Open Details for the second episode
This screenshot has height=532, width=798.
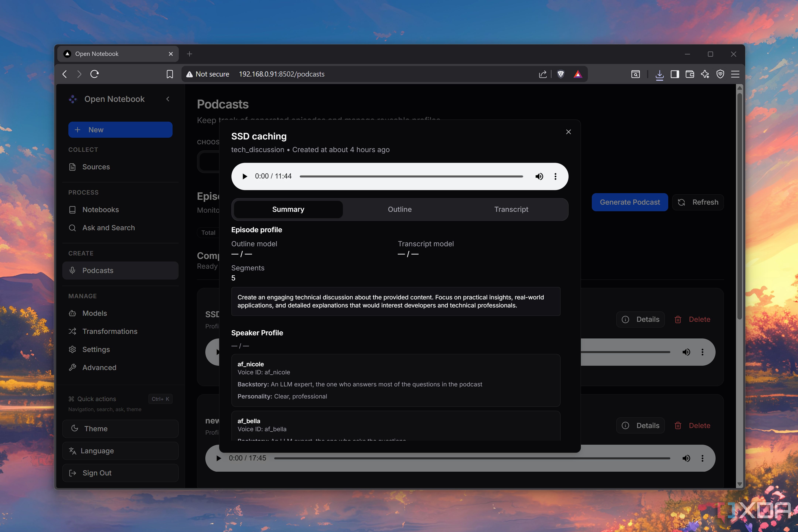(x=640, y=425)
